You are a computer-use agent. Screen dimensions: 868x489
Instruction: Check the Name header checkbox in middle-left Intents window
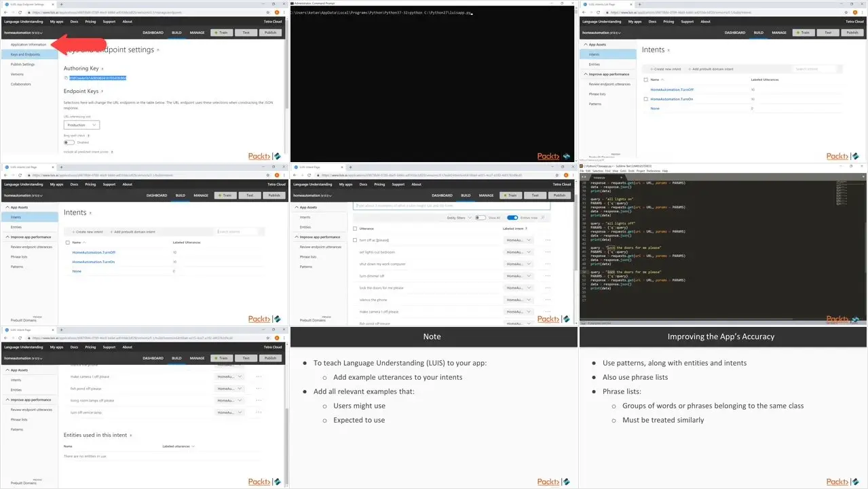point(67,242)
